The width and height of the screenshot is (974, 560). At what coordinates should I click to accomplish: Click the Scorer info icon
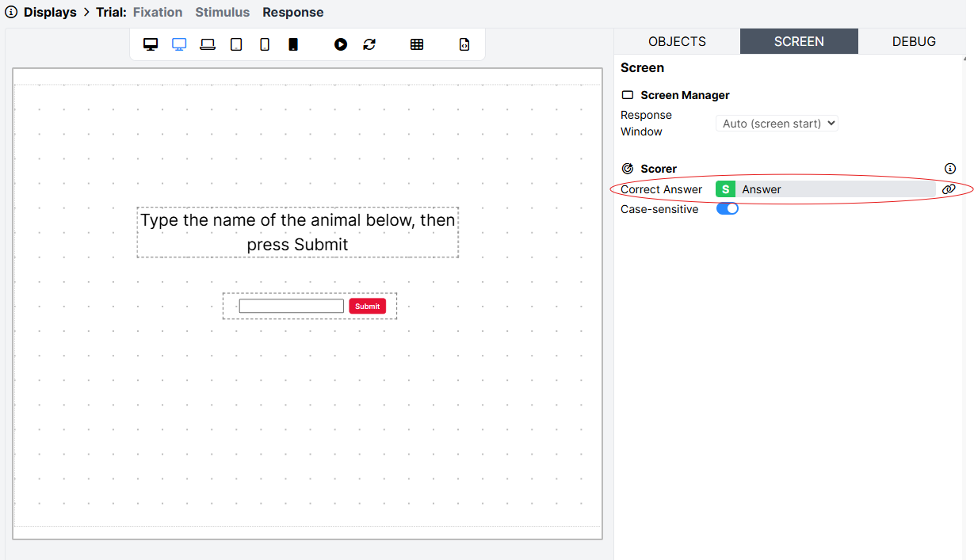[950, 169]
